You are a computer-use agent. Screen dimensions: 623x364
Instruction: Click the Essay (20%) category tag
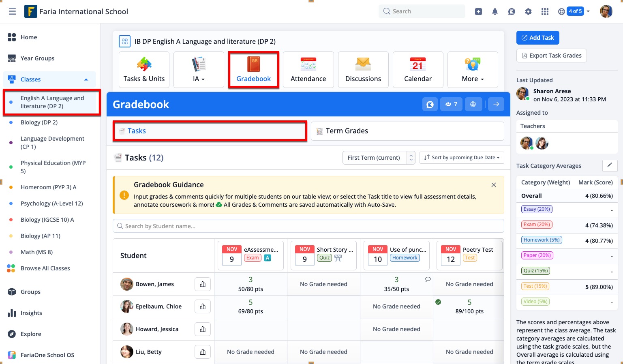point(537,209)
